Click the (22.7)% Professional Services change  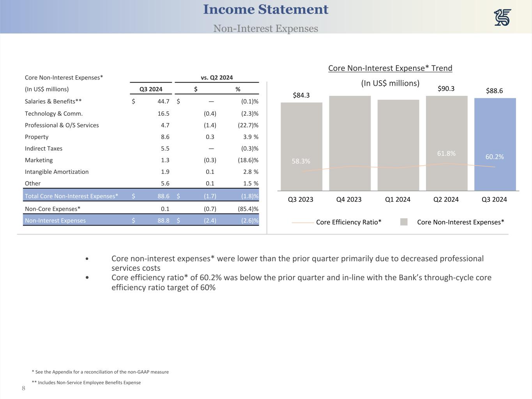coord(248,125)
